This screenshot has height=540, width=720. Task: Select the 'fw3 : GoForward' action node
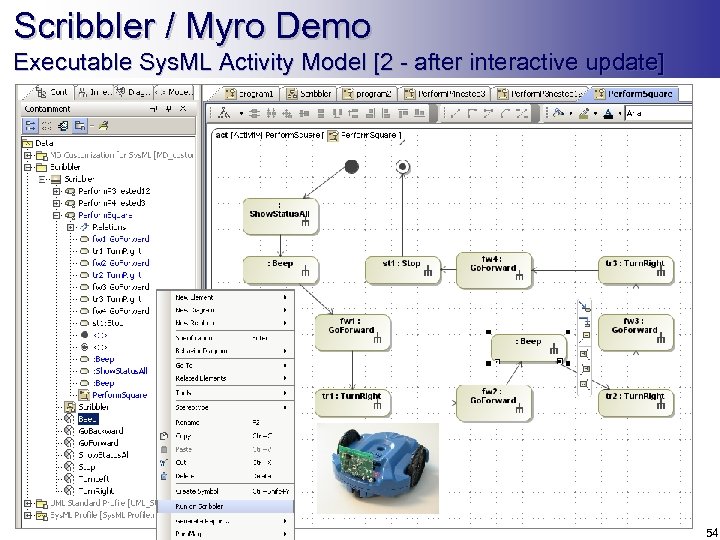(x=636, y=332)
